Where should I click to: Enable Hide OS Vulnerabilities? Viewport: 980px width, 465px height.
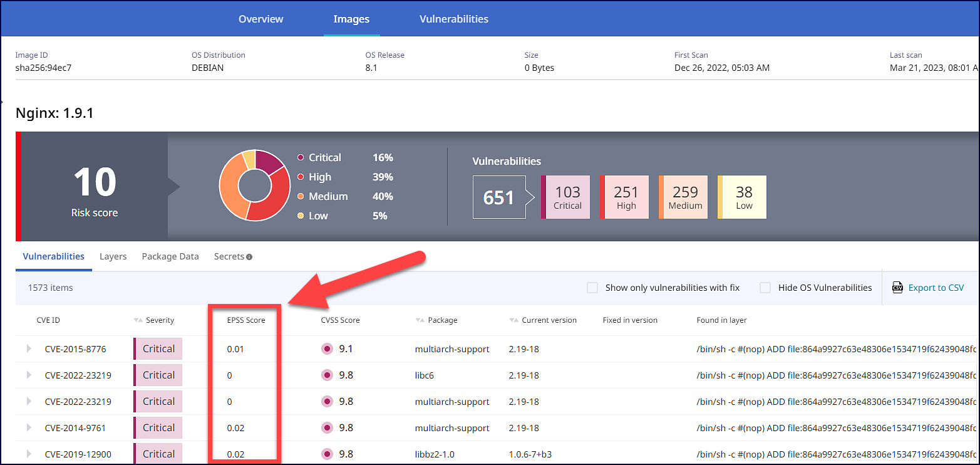[x=765, y=287]
